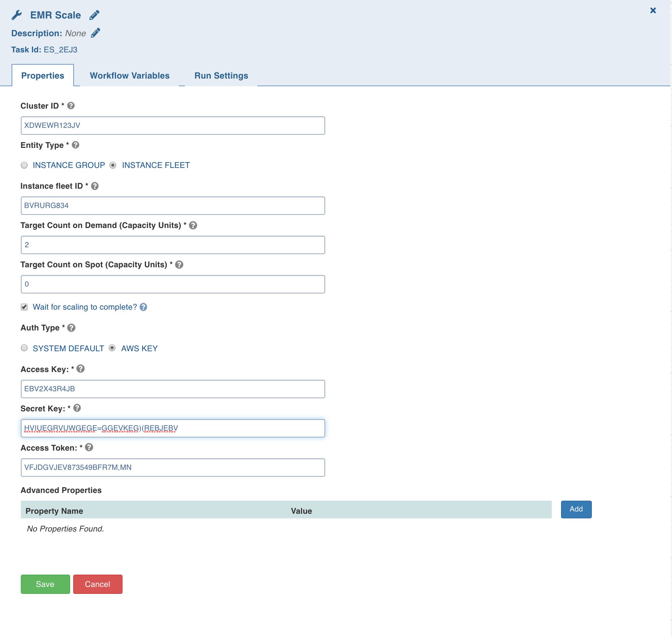Screen dimensions: 672x637
Task: Show help for Instance fleet ID
Action: point(95,186)
